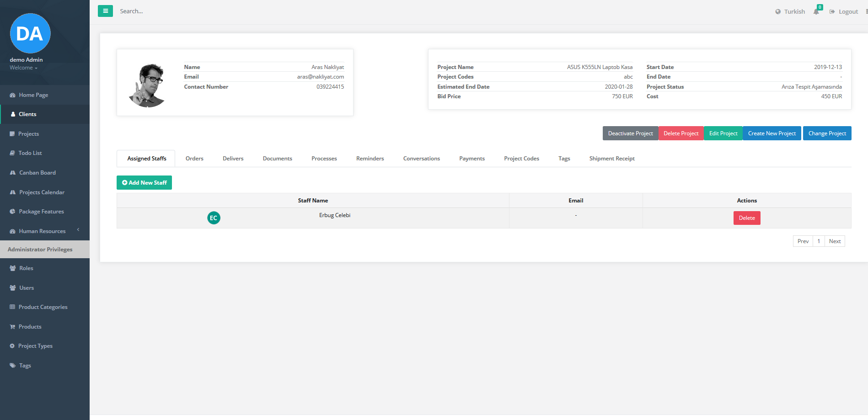
Task: Open Home Page in the sidebar
Action: [45, 95]
